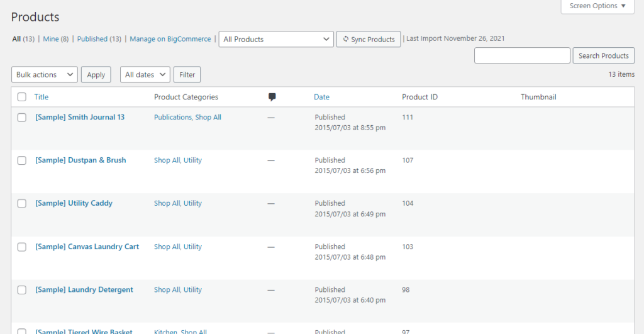Viewport: 644px width, 334px height.
Task: Click the Last Import November 26, 2021 text
Action: [x=455, y=38]
